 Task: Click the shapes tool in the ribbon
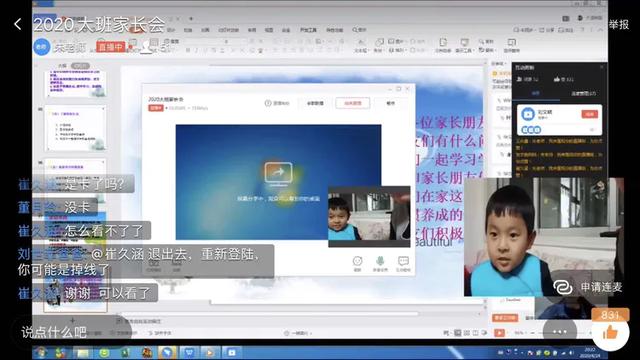pyautogui.click(x=379, y=45)
